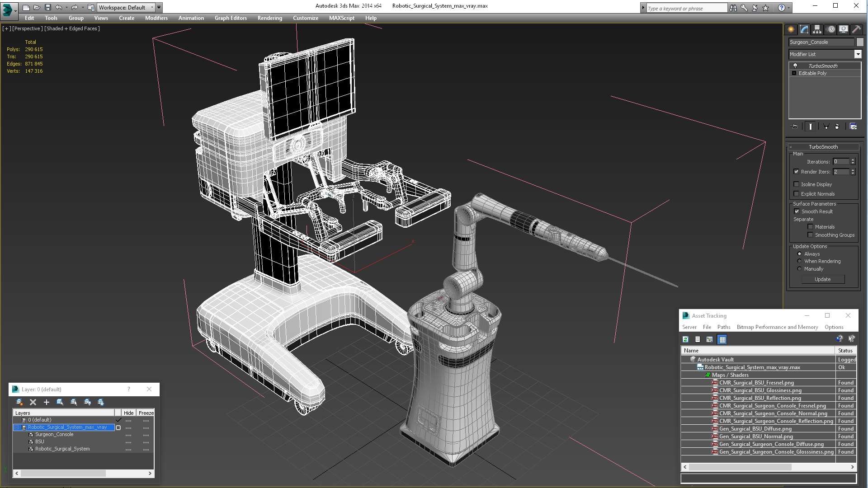The width and height of the screenshot is (868, 488).
Task: Collapse the TurboSmooth rollout
Action: pyautogui.click(x=791, y=147)
